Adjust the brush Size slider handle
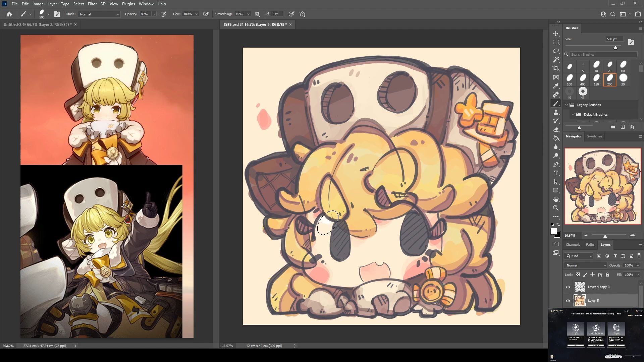Image resolution: width=644 pixels, height=362 pixels. click(615, 48)
